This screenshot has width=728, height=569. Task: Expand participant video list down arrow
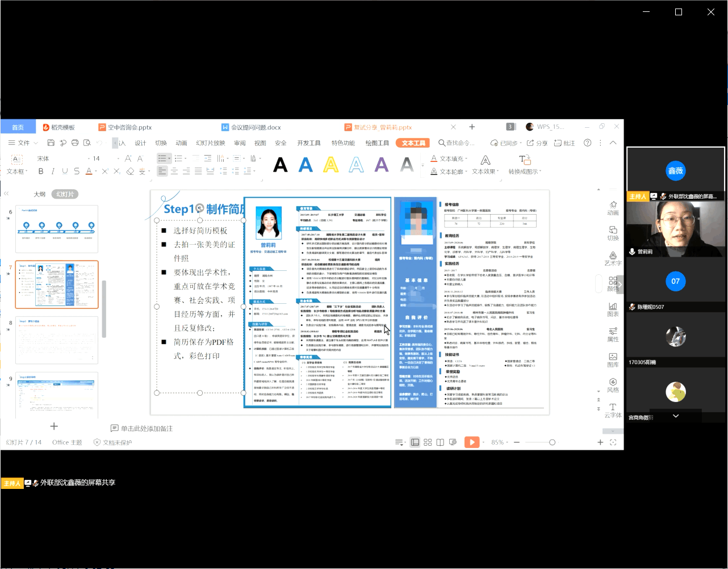coord(676,416)
